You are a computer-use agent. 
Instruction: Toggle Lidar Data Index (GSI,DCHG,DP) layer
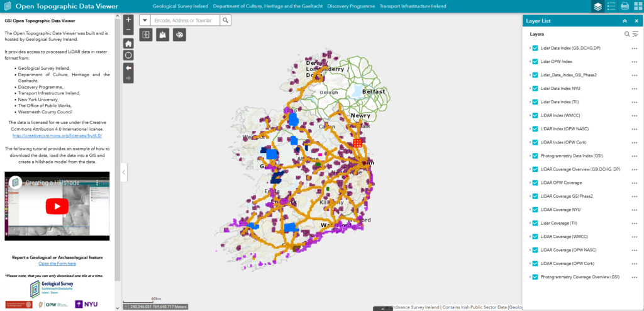coord(535,48)
